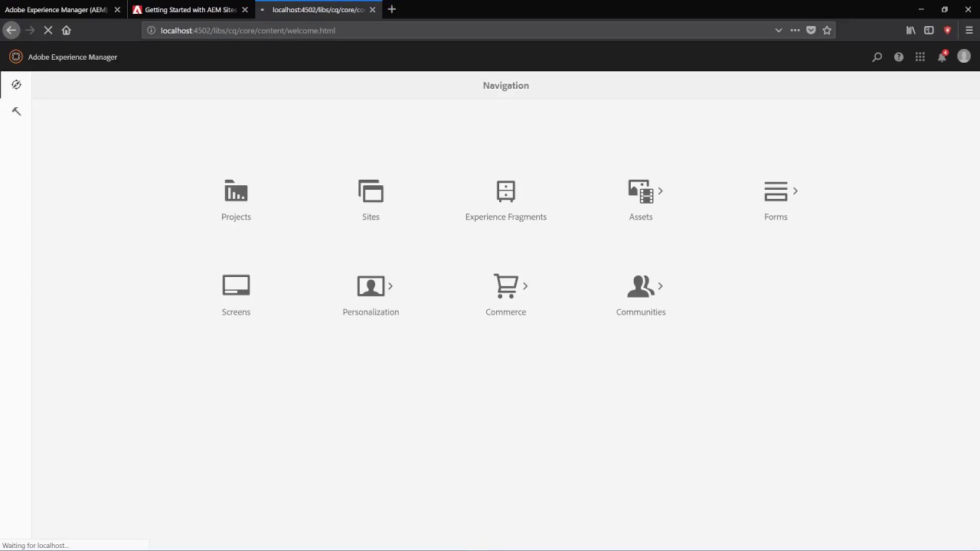Open page actions three-dot menu

pos(795,31)
